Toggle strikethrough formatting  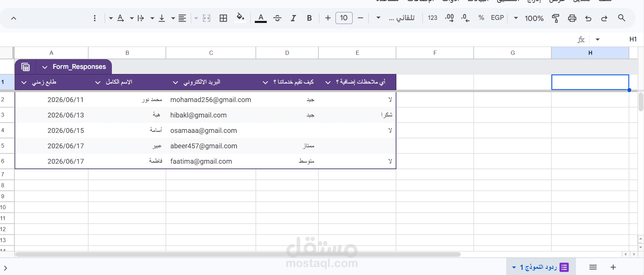click(277, 18)
